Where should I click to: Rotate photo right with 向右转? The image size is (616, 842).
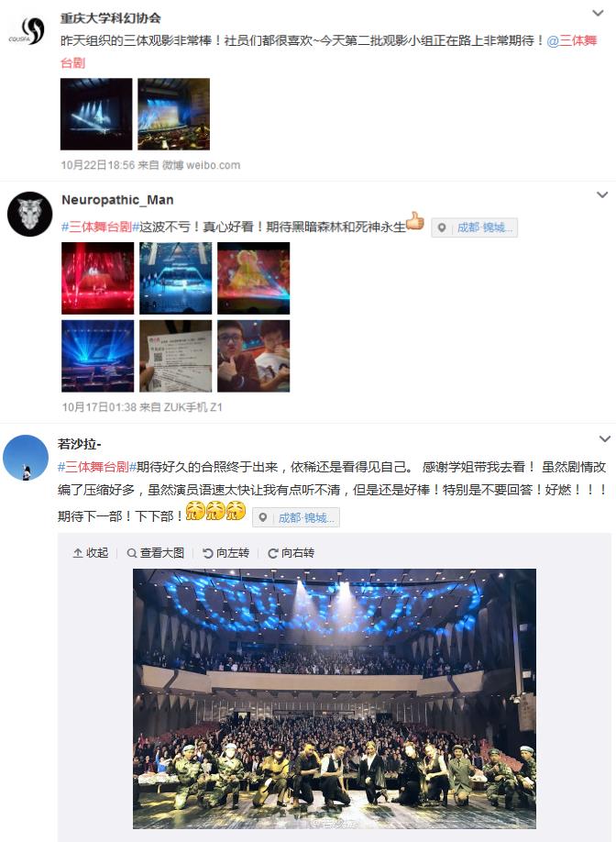pyautogui.click(x=291, y=553)
